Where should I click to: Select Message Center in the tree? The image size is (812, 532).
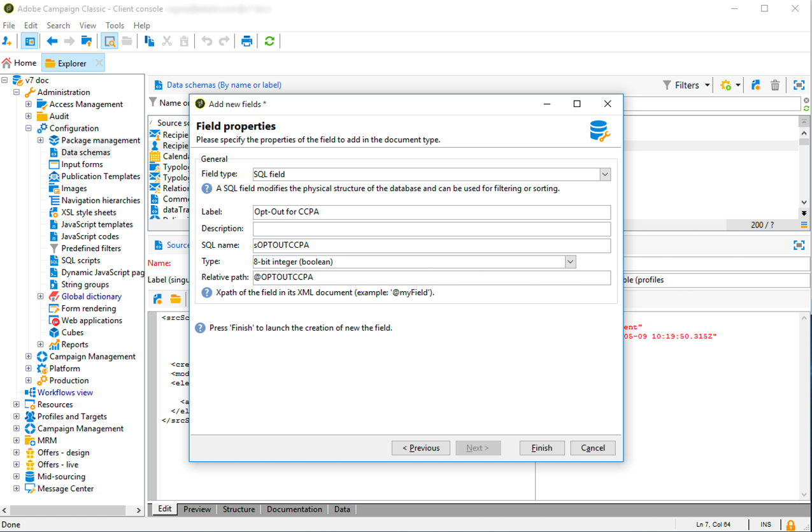click(x=66, y=489)
